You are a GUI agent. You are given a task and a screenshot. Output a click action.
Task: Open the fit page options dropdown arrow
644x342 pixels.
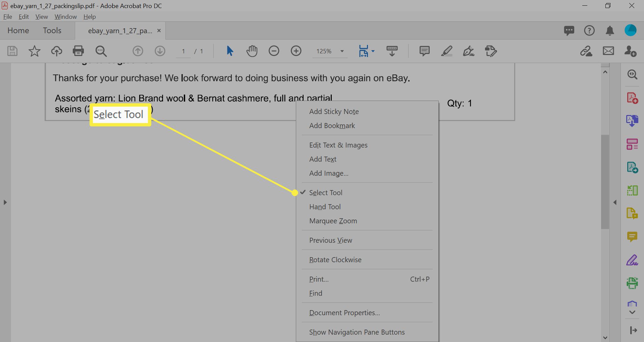[x=373, y=51]
